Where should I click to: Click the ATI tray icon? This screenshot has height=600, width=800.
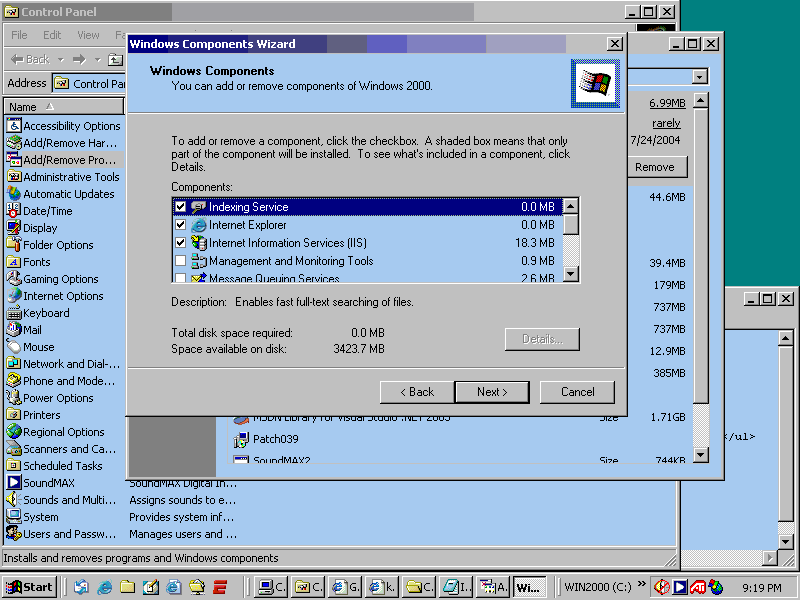pos(698,587)
